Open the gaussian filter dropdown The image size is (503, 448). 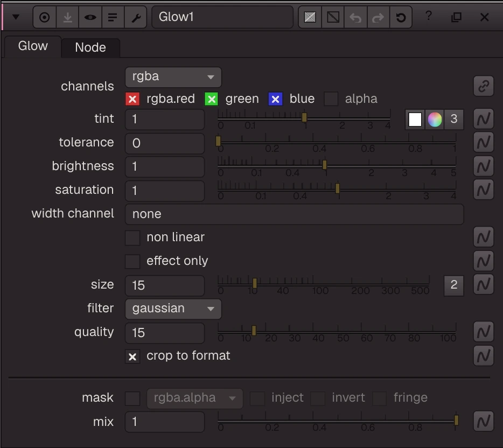(173, 309)
